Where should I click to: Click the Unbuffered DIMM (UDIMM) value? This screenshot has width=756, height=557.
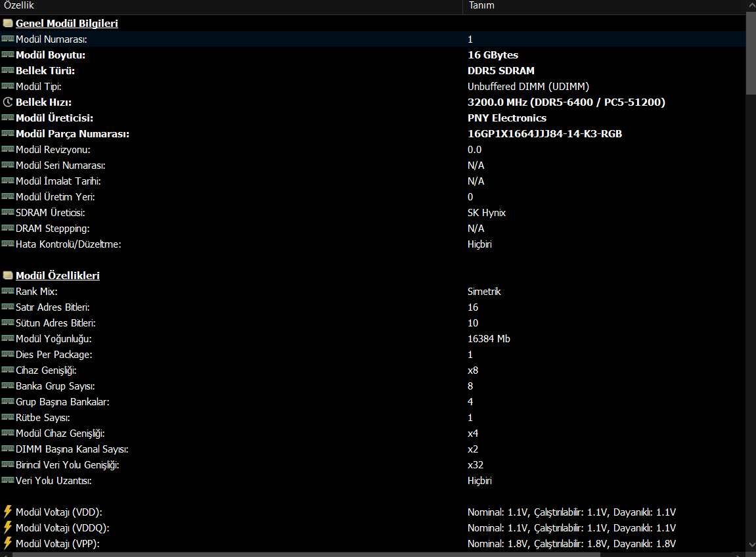click(x=529, y=86)
